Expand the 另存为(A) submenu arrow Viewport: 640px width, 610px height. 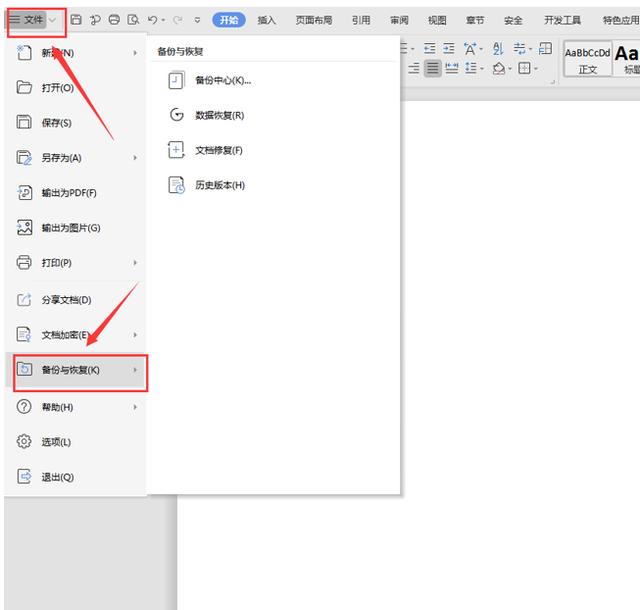coord(135,158)
